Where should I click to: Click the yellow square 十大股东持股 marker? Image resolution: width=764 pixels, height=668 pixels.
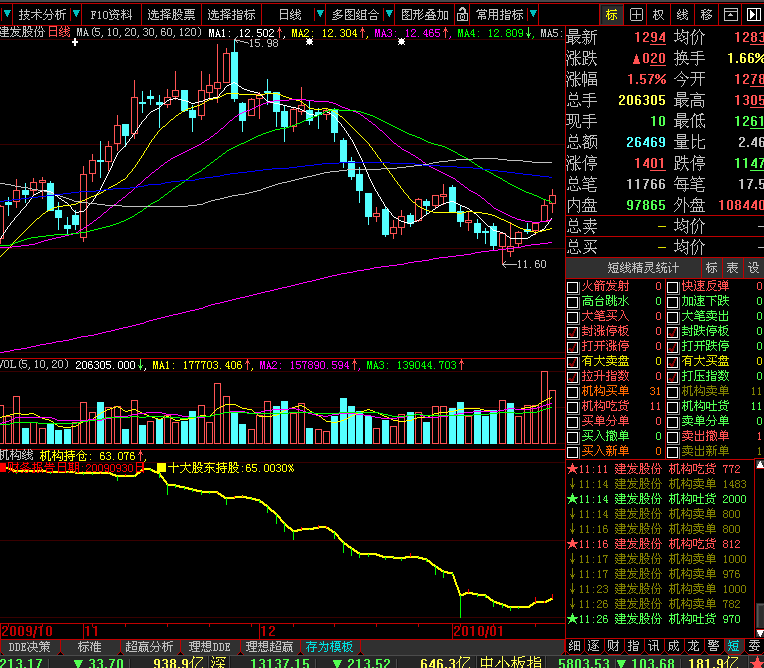[x=161, y=468]
